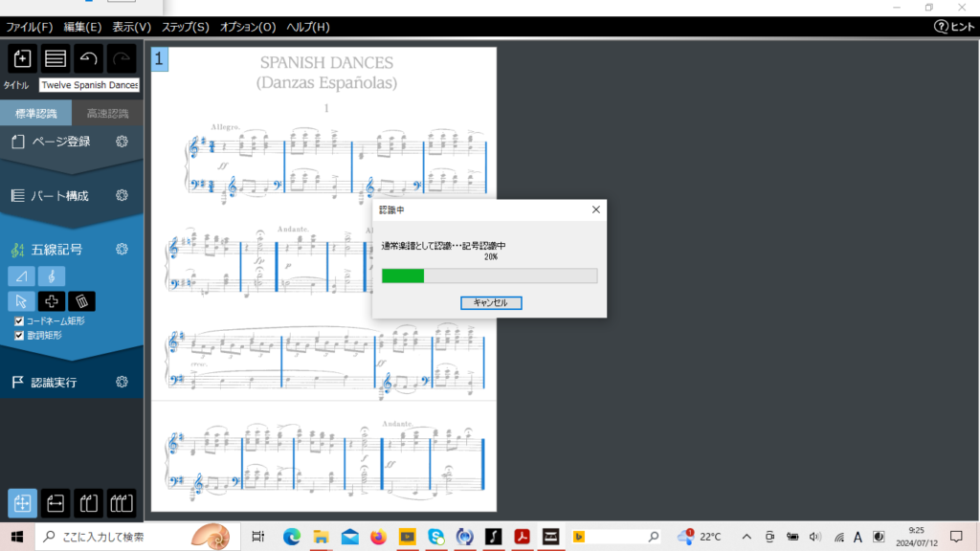The width and height of the screenshot is (980, 551).
Task: Open the page list view icon
Action: [56, 58]
